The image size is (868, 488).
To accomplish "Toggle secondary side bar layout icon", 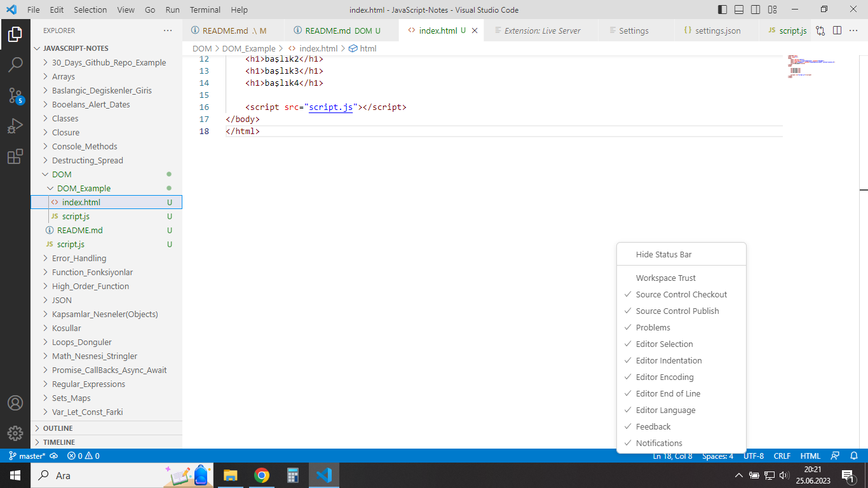I will point(756,10).
